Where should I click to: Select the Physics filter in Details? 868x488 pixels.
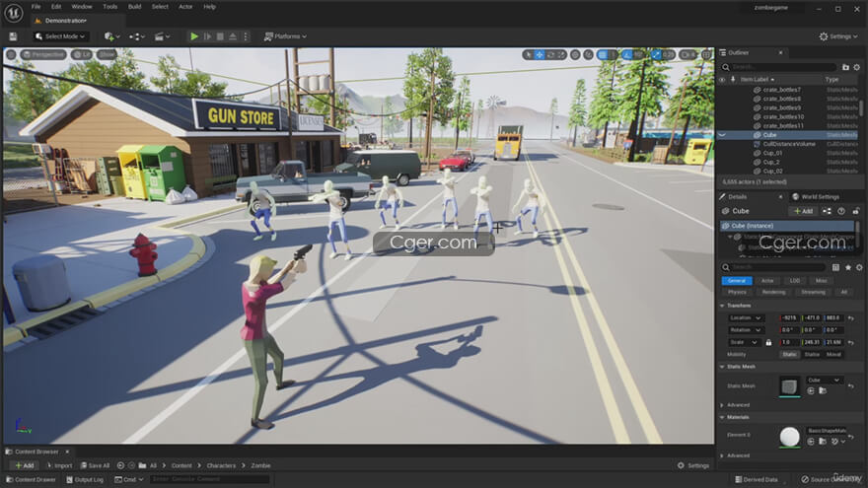[x=737, y=292]
